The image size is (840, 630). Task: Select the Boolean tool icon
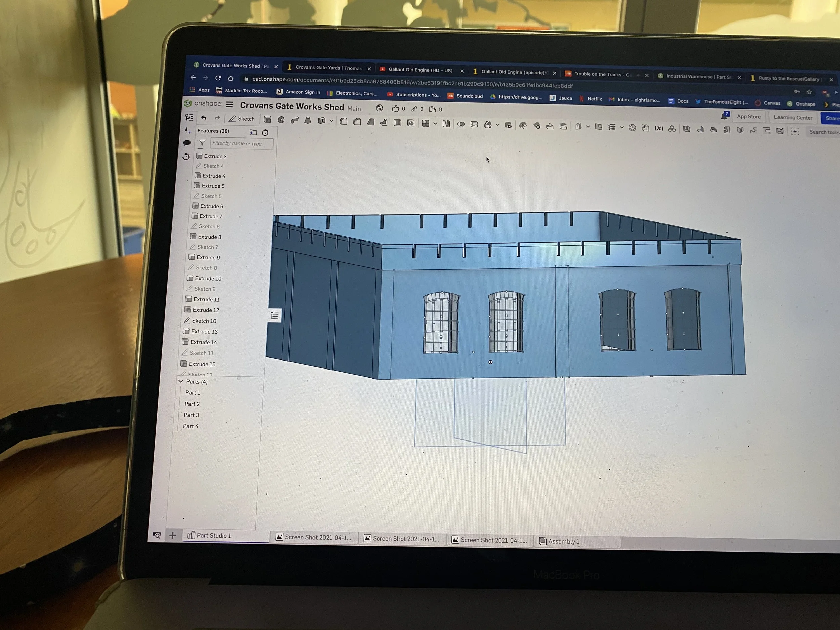[x=461, y=124]
